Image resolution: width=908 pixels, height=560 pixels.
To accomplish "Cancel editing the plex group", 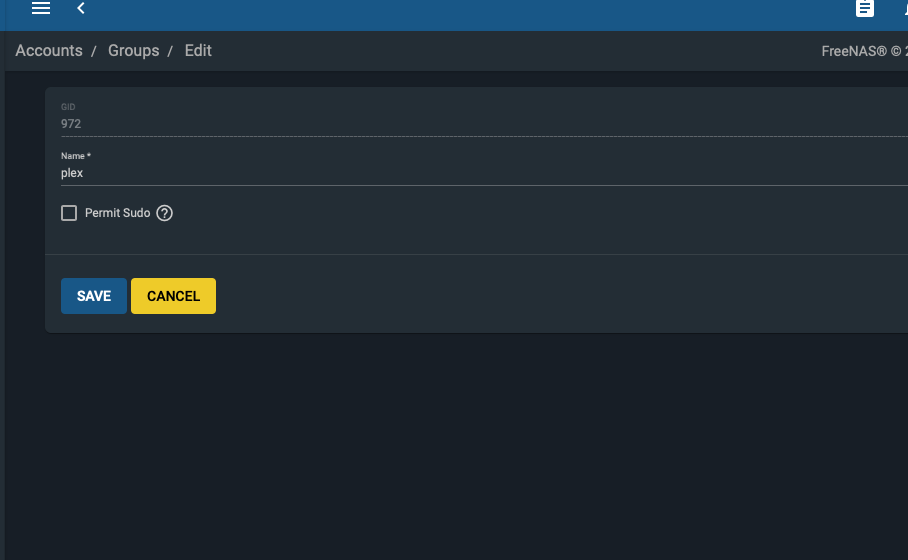I will (173, 296).
